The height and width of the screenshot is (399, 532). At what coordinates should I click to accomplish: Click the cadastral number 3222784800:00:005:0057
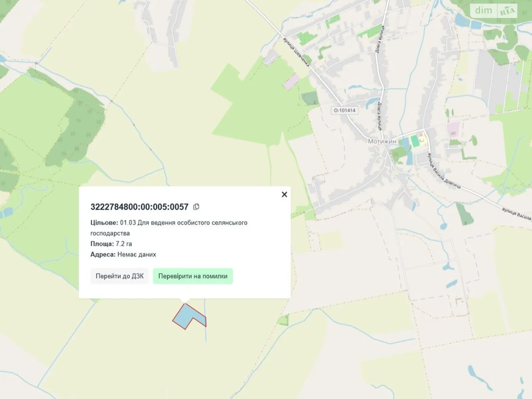tap(139, 207)
